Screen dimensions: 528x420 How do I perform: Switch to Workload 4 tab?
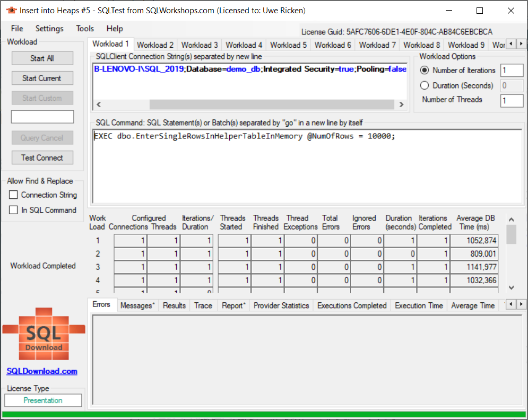click(244, 45)
